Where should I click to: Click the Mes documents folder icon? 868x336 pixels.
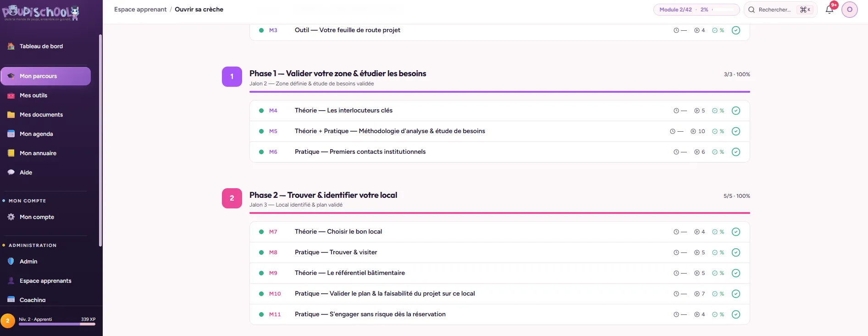click(x=11, y=115)
